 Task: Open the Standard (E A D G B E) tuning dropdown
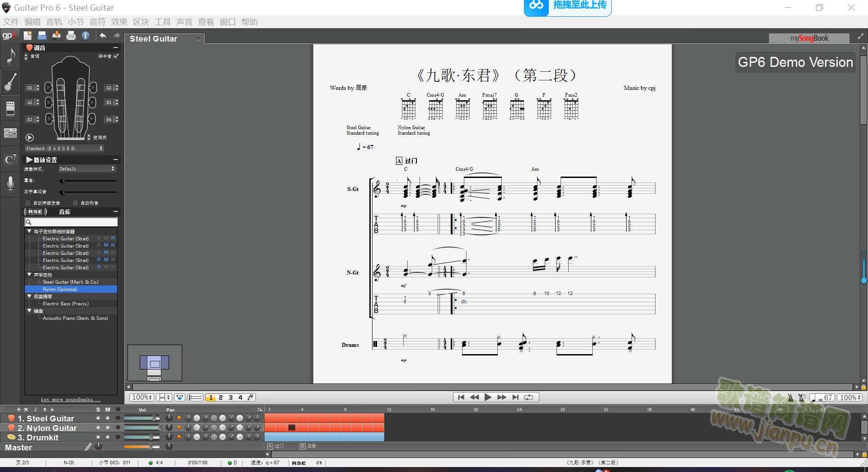point(64,148)
